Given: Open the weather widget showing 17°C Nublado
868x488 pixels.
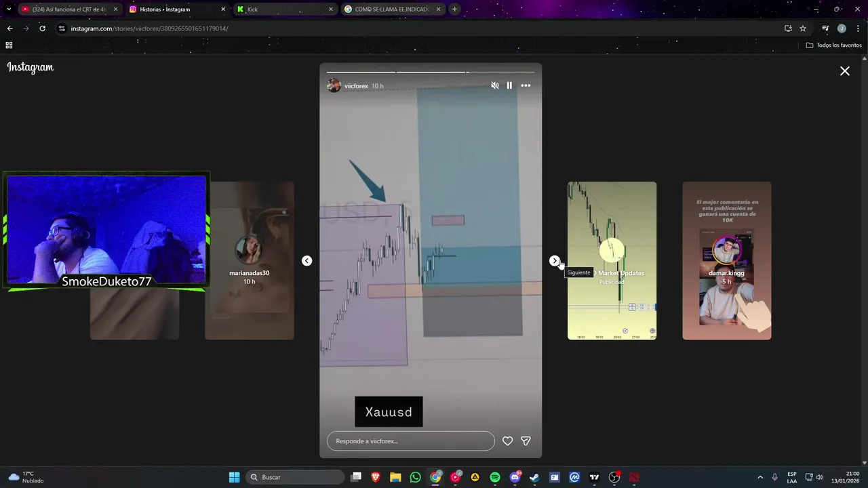Looking at the screenshot, I should click(x=26, y=477).
